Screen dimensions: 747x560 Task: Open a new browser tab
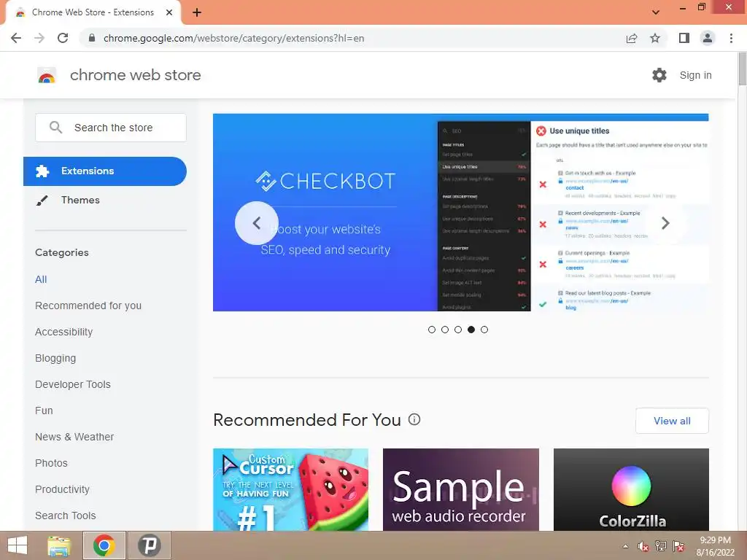click(197, 12)
